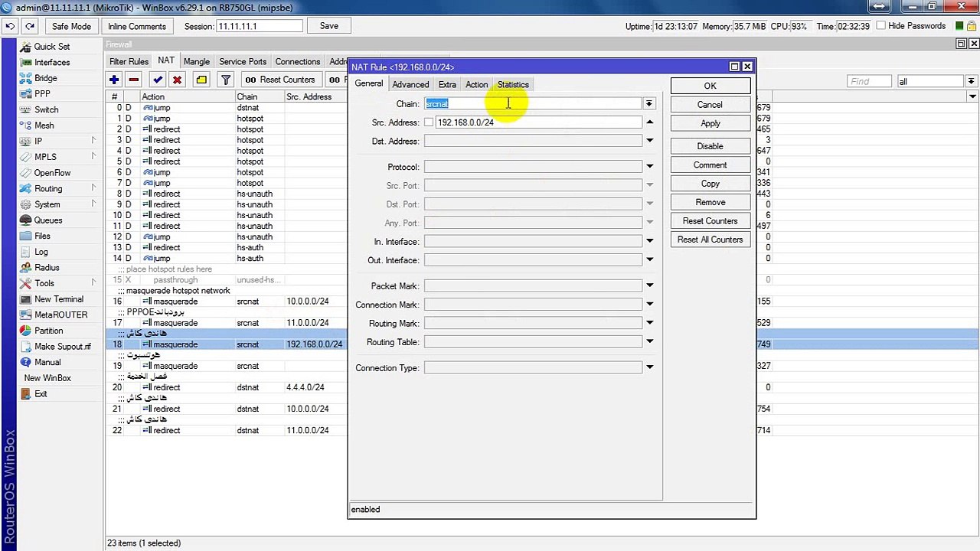The width and height of the screenshot is (980, 551).
Task: Open Bridge from the sidebar
Action: (x=45, y=78)
